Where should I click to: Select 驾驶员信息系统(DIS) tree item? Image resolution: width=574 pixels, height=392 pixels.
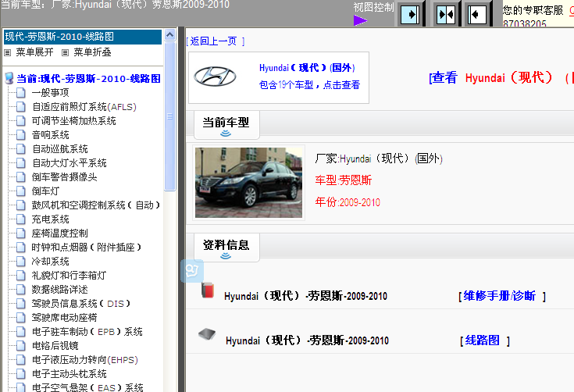click(x=81, y=304)
